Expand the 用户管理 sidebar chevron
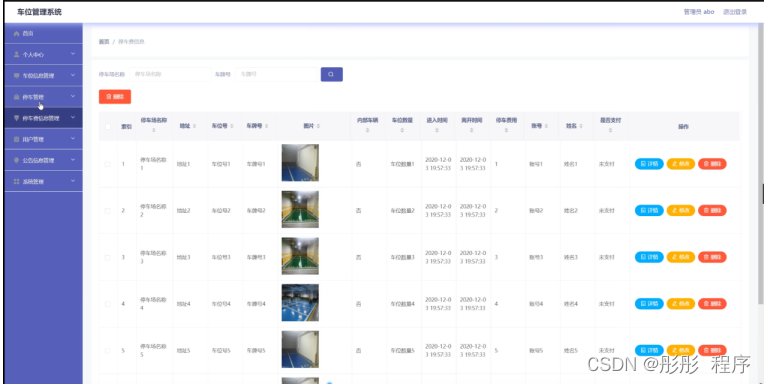Screen dimensions: 766x384 coord(73,139)
